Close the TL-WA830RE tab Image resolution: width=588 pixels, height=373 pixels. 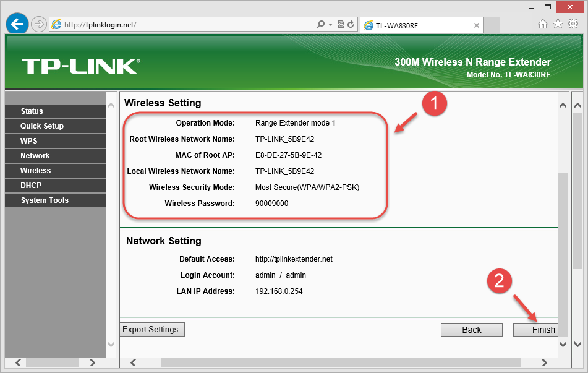476,25
